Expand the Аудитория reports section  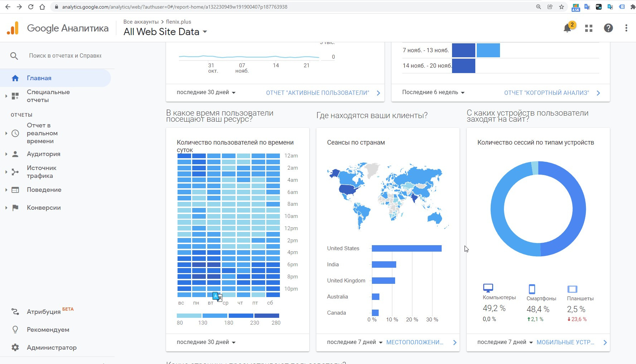(x=43, y=154)
